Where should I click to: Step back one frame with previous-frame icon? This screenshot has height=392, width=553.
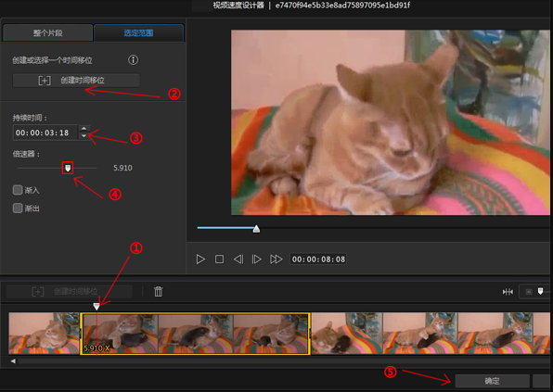pyautogui.click(x=238, y=259)
